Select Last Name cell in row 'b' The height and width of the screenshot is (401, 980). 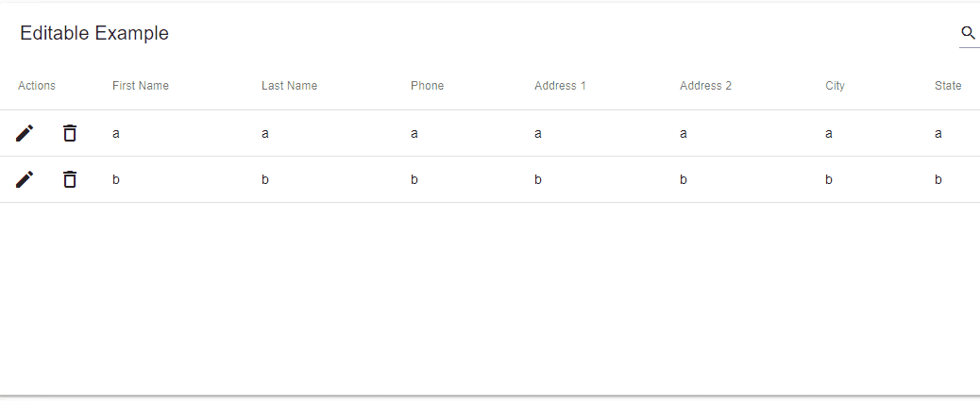click(265, 180)
